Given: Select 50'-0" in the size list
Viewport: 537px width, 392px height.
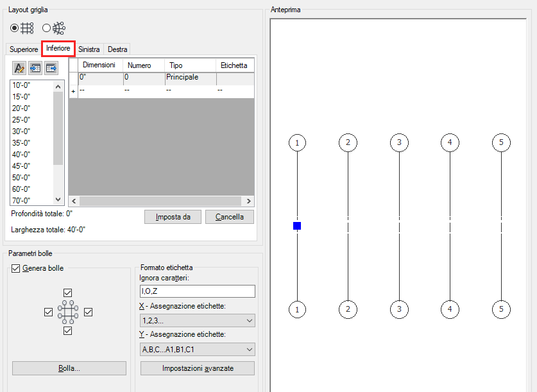Looking at the screenshot, I should coord(21,177).
